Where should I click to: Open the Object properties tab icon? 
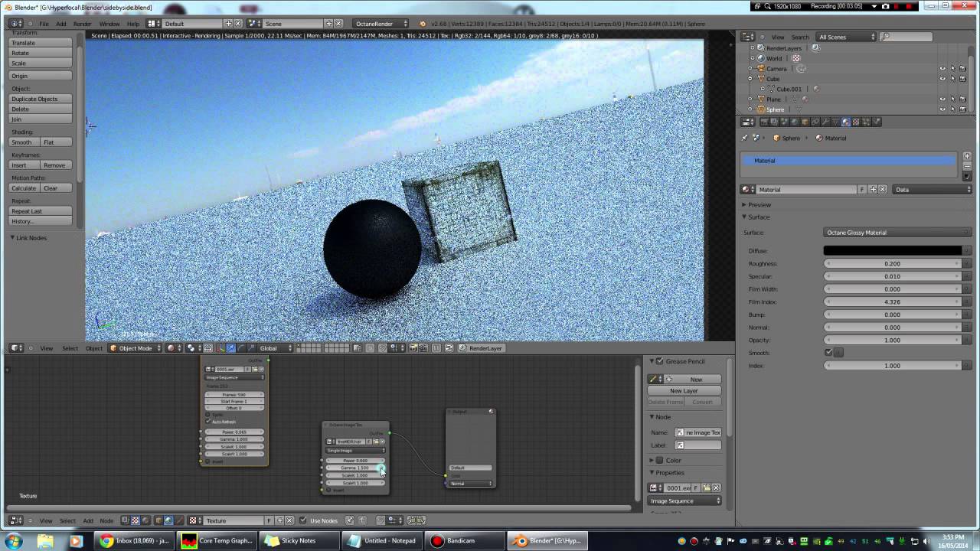click(x=805, y=122)
